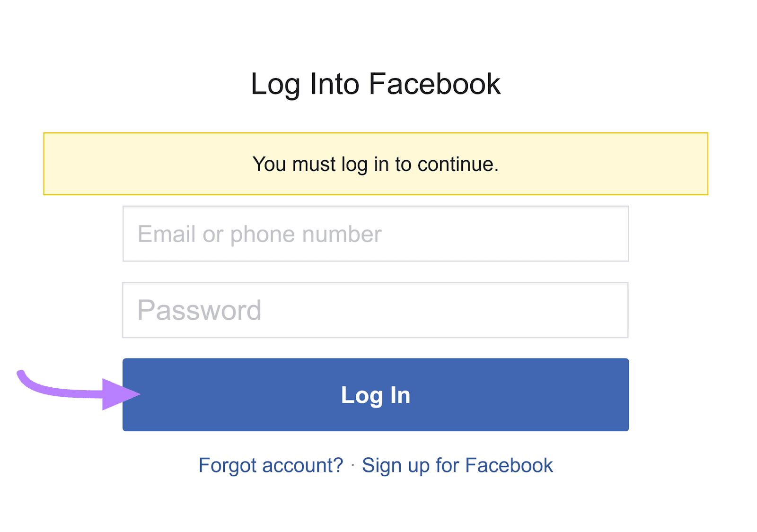Image resolution: width=757 pixels, height=532 pixels.
Task: Click inside the Password placeholder area
Action: (x=199, y=310)
